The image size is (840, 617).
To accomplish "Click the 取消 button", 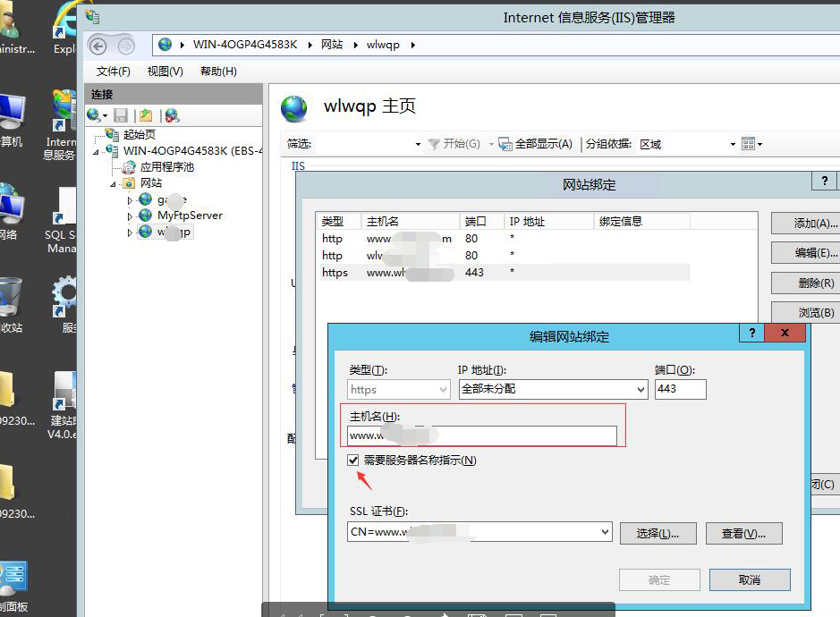I will click(x=749, y=579).
